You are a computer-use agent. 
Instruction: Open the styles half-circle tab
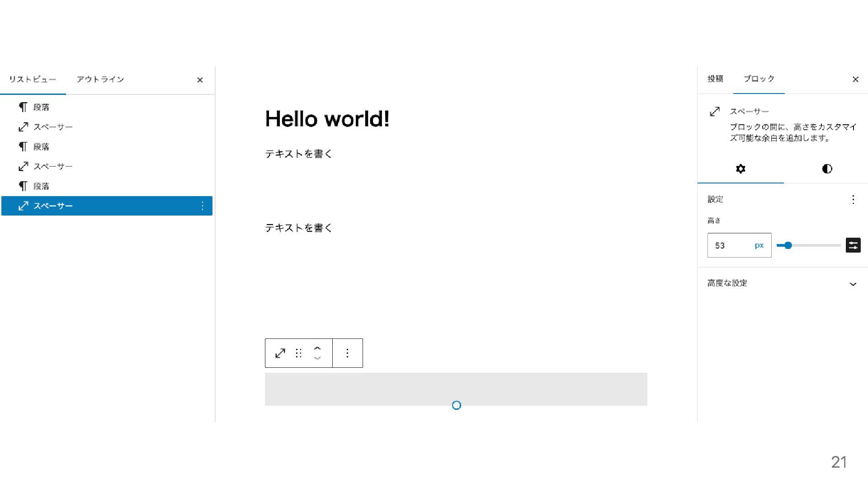(827, 169)
